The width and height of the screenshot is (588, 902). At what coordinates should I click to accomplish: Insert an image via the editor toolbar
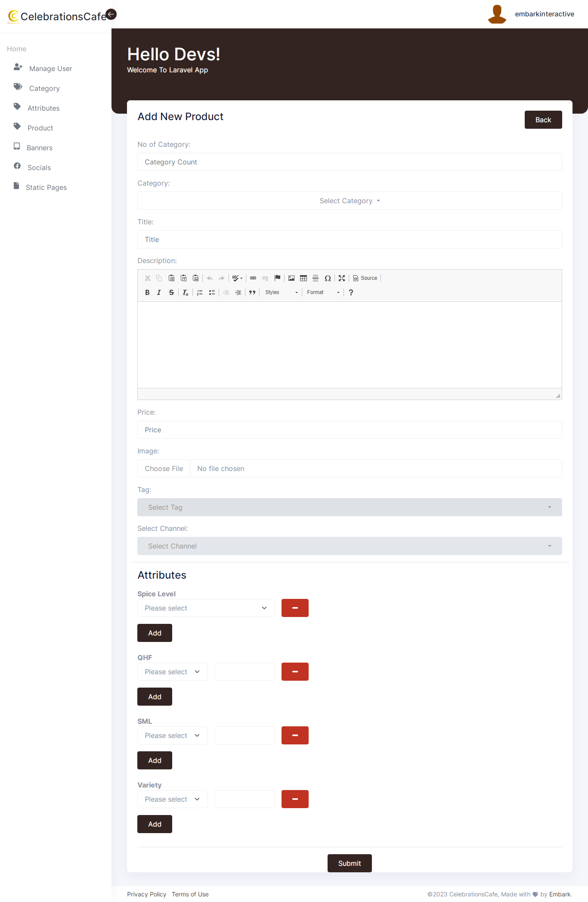pos(291,278)
